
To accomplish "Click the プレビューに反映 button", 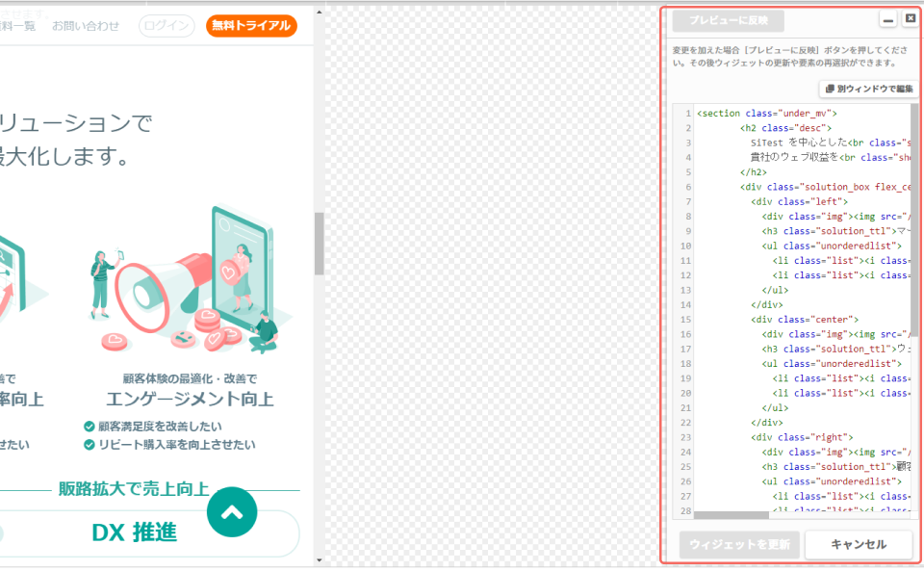I will (729, 20).
